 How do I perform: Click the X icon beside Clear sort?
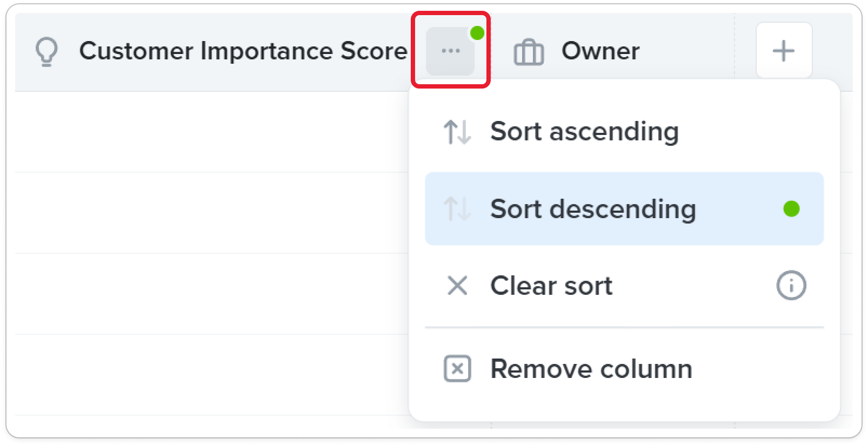tap(457, 286)
